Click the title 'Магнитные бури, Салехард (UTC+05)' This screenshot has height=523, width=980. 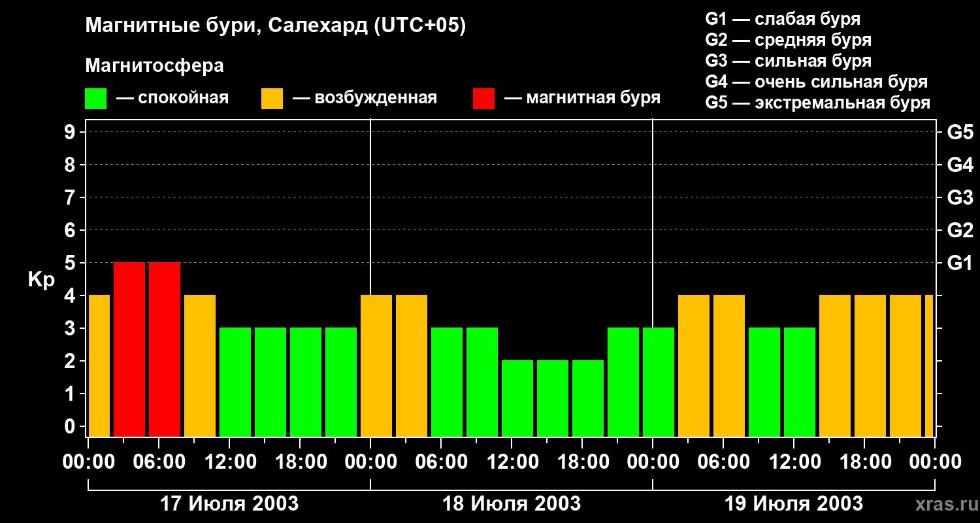pos(275,26)
